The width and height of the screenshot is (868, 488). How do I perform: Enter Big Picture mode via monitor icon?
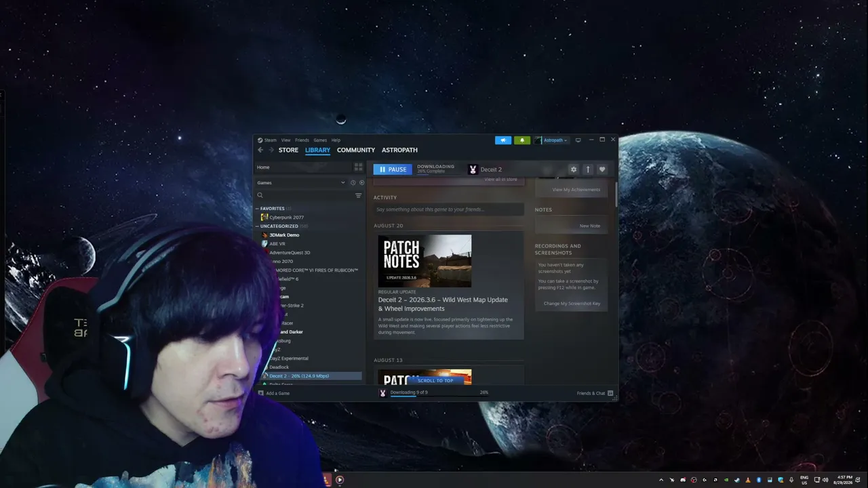point(578,140)
